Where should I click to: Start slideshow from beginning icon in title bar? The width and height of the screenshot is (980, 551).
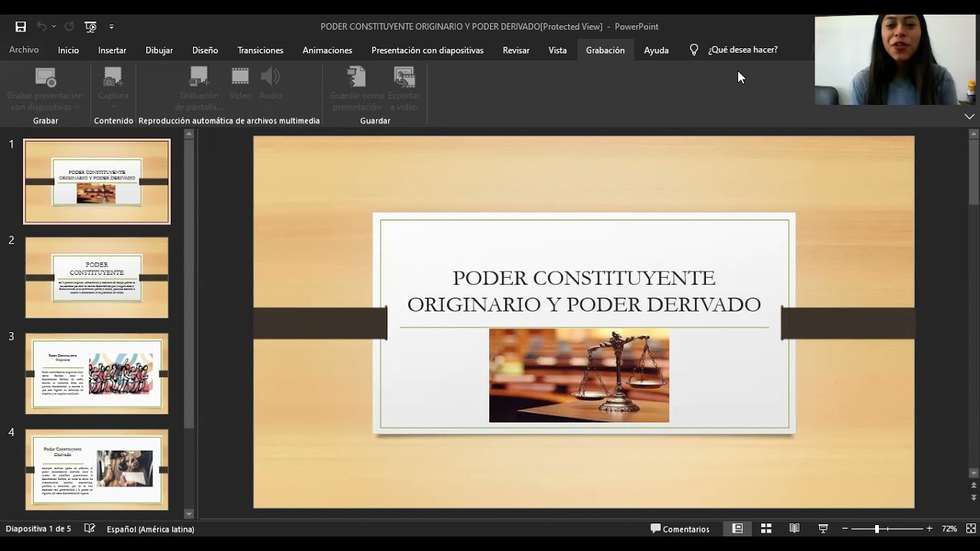click(x=90, y=27)
